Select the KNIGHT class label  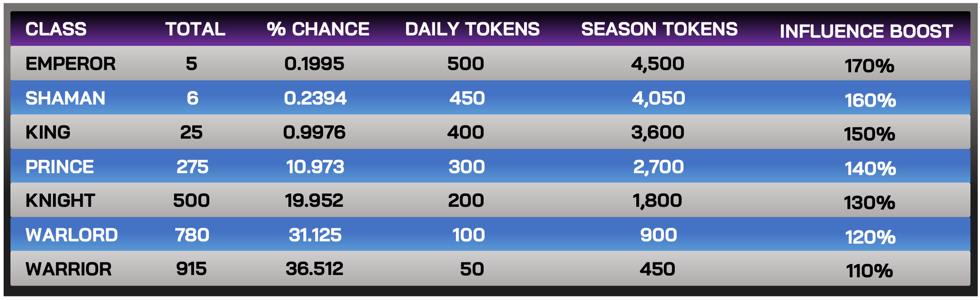pyautogui.click(x=60, y=201)
